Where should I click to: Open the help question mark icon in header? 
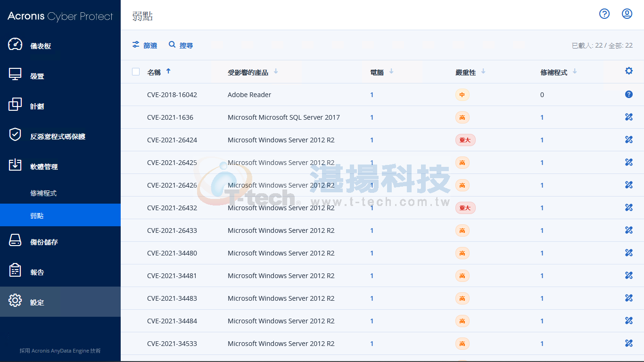[x=604, y=14]
